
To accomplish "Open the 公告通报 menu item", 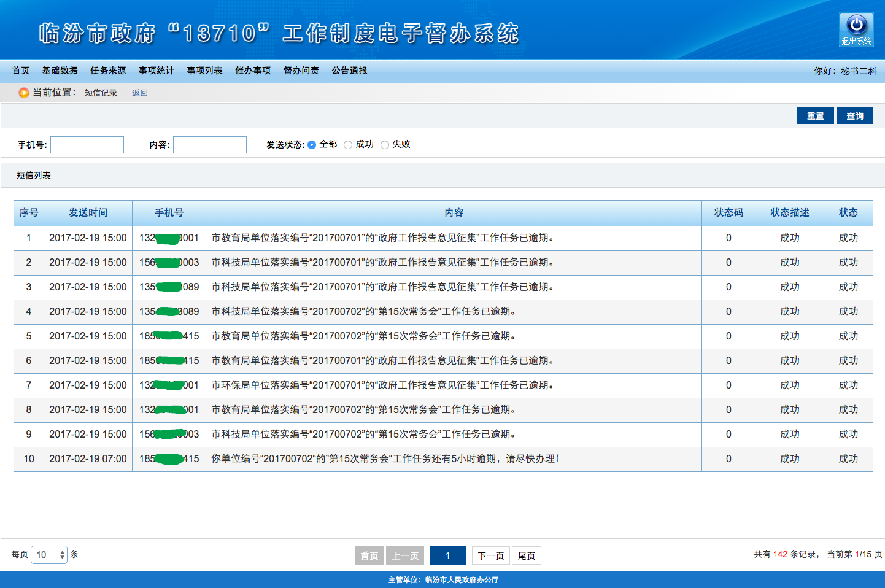I will tap(350, 71).
